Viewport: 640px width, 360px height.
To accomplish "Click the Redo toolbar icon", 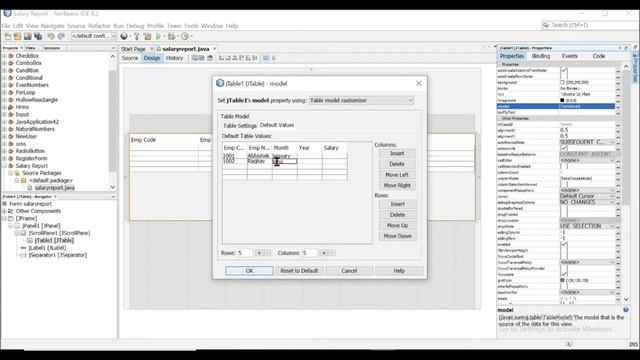I will coord(61,36).
